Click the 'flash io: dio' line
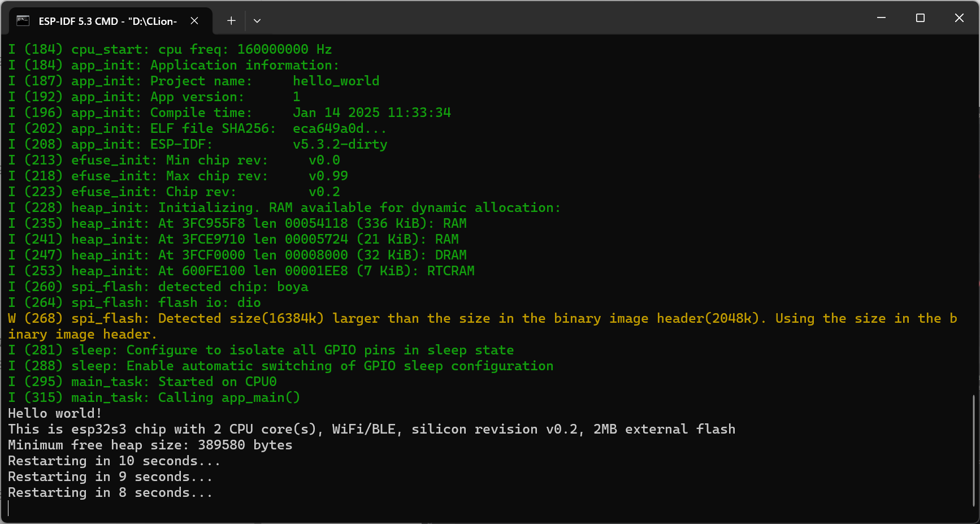 (135, 303)
